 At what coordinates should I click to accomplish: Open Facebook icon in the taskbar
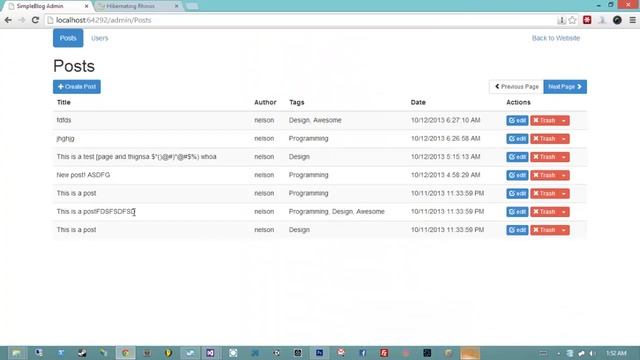(x=362, y=353)
